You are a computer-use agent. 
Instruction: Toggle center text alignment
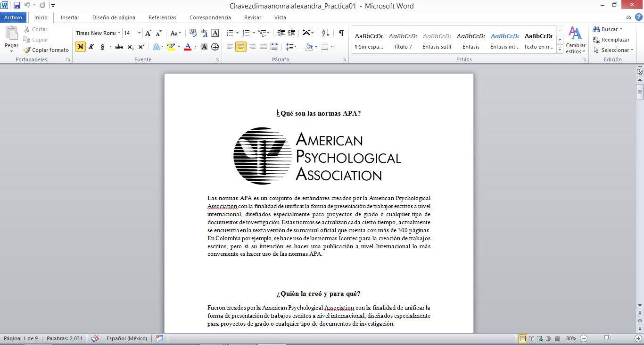tap(241, 47)
